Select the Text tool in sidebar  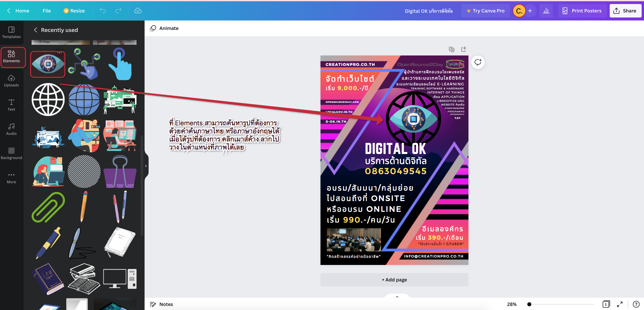coord(11,105)
